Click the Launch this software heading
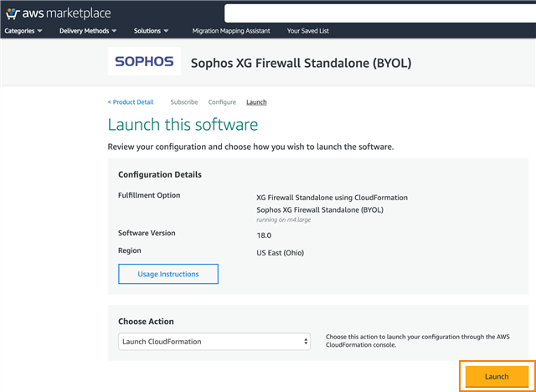536x392 pixels. [x=183, y=125]
